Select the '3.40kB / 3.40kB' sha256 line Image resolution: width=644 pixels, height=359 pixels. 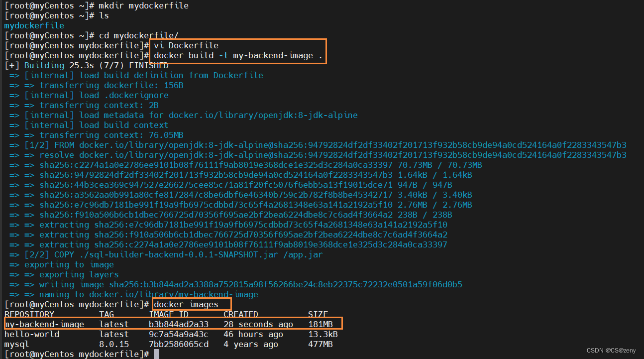click(x=240, y=195)
